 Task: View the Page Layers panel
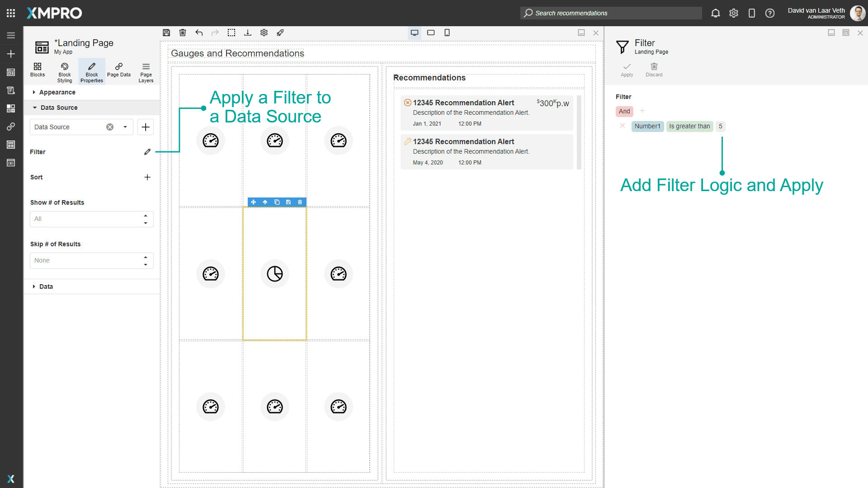click(146, 71)
